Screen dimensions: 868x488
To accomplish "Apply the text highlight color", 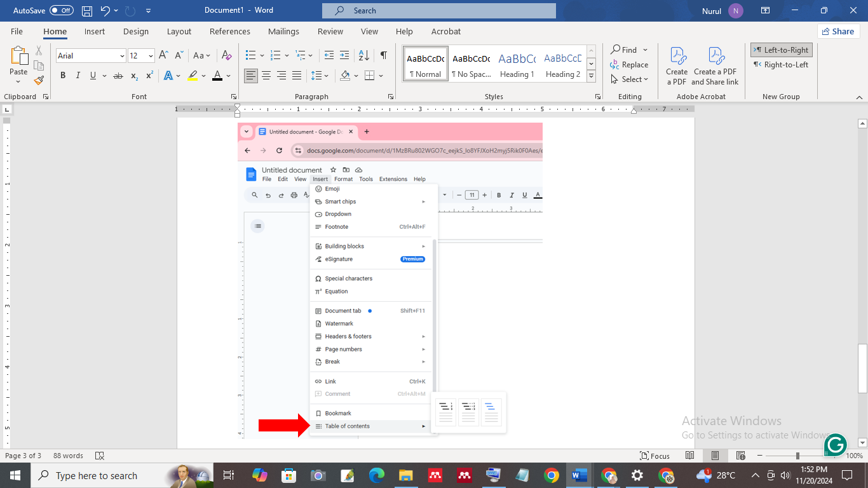I will tap(193, 76).
